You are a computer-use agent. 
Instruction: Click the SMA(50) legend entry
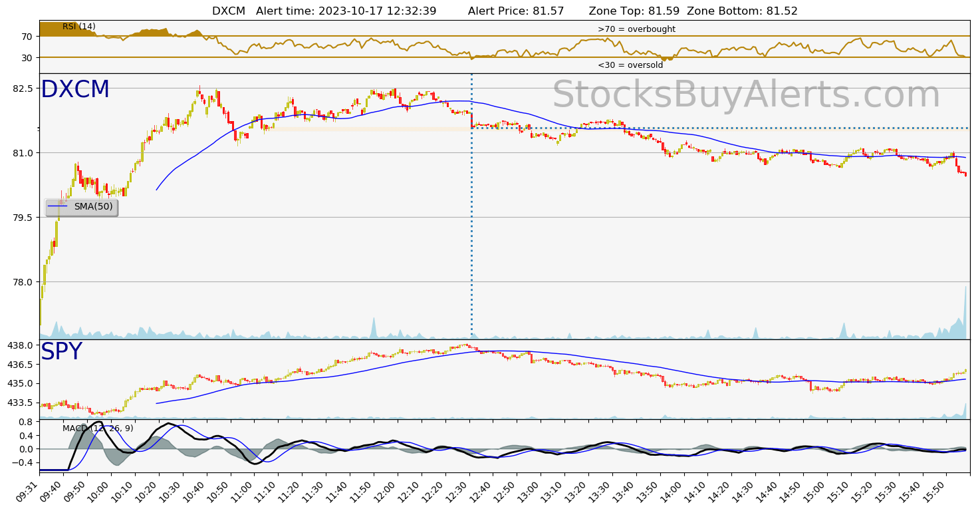point(82,207)
